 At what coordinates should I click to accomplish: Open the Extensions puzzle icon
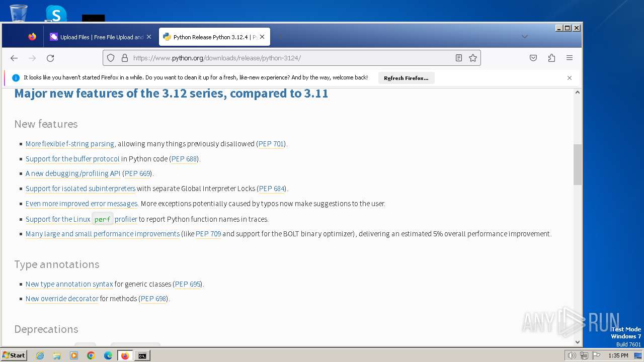coord(551,58)
